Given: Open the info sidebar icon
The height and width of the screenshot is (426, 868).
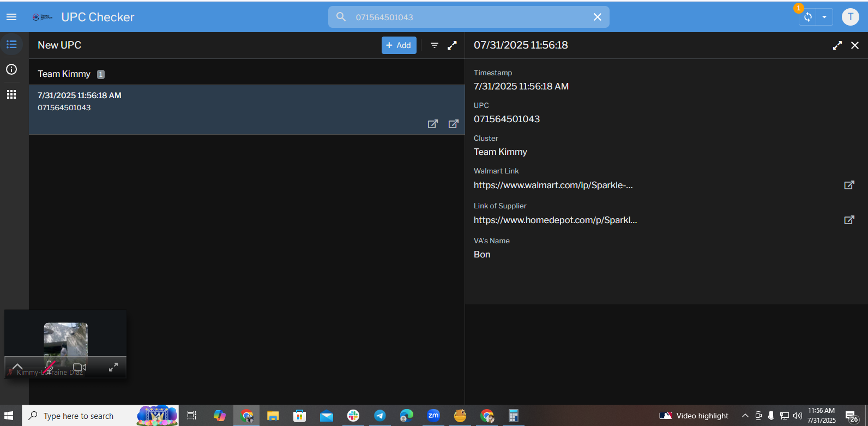Looking at the screenshot, I should pos(11,69).
